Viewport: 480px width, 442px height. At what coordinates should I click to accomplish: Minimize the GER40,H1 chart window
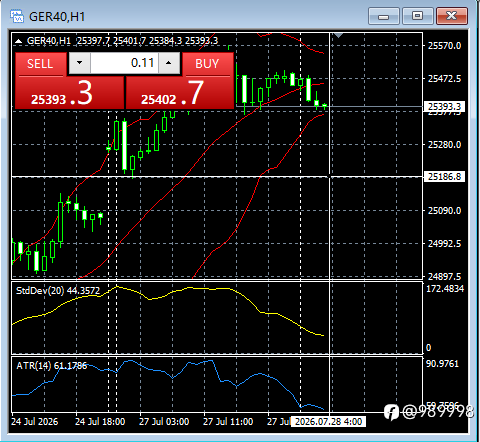pos(384,16)
